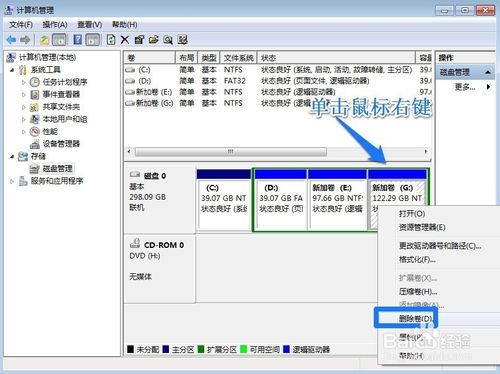The width and height of the screenshot is (500, 374).
Task: Click the 文件系统 column header
Action: point(239,58)
